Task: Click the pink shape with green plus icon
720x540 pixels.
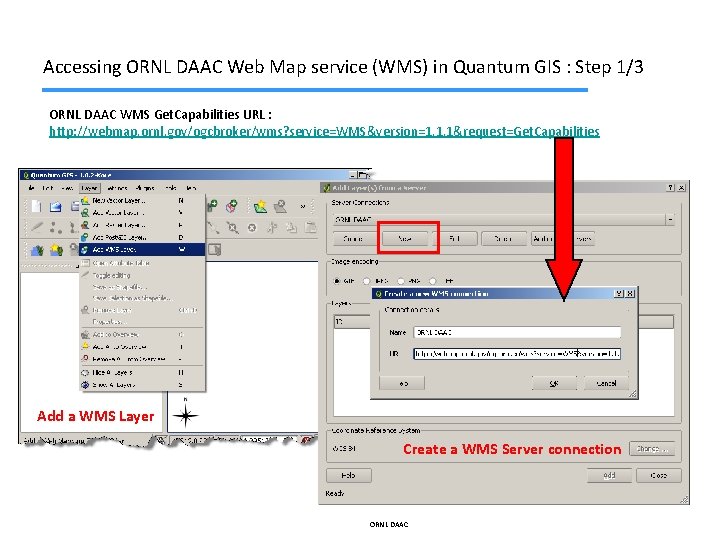Action: [232, 207]
